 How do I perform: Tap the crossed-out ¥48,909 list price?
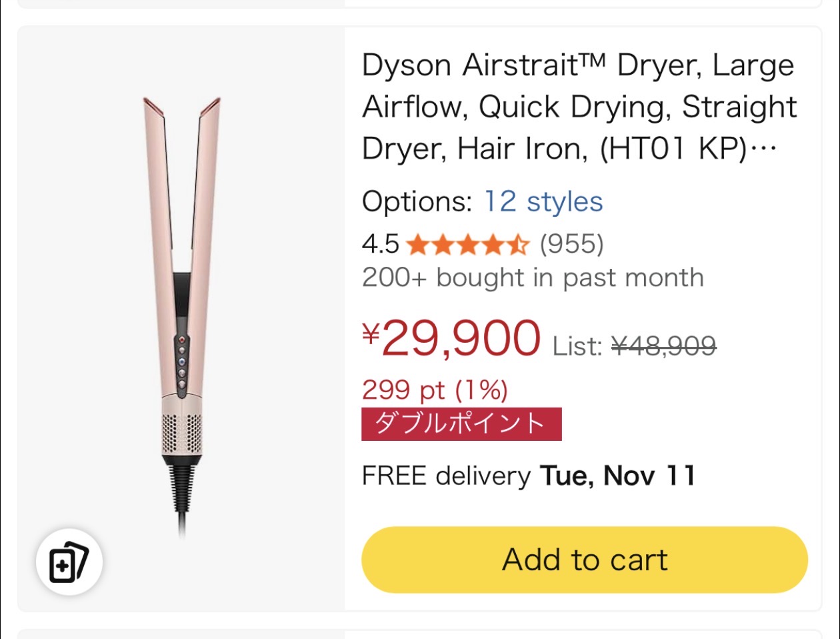[x=663, y=346]
